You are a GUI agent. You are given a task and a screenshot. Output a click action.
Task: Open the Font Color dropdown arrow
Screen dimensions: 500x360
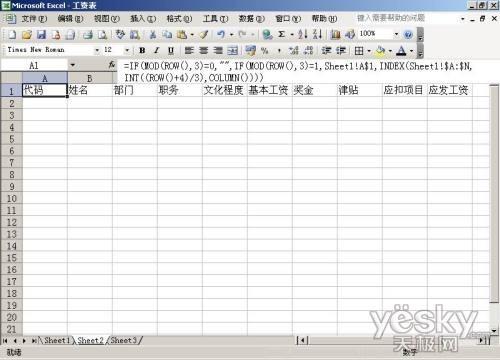pyautogui.click(x=411, y=51)
